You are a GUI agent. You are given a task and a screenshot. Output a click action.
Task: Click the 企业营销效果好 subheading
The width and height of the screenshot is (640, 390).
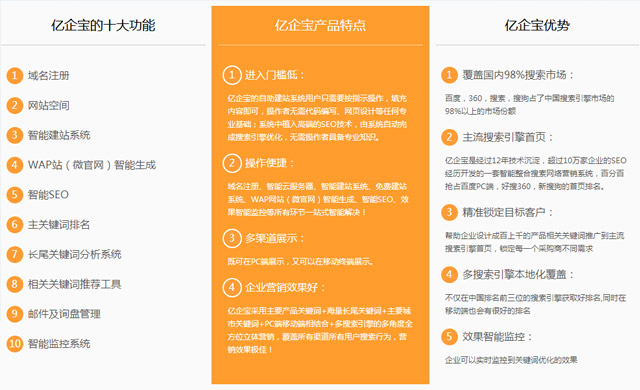285,287
